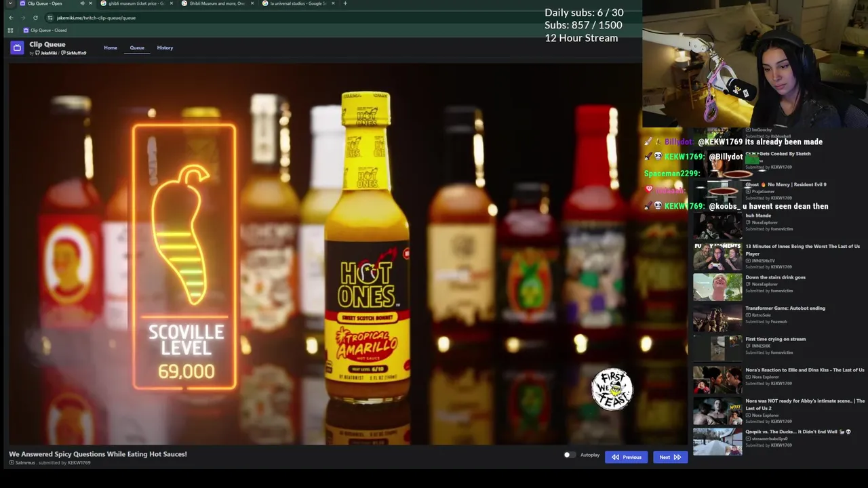Open the tab search dropdown arrow
Viewport: 868px width, 488px height.
[10, 3]
